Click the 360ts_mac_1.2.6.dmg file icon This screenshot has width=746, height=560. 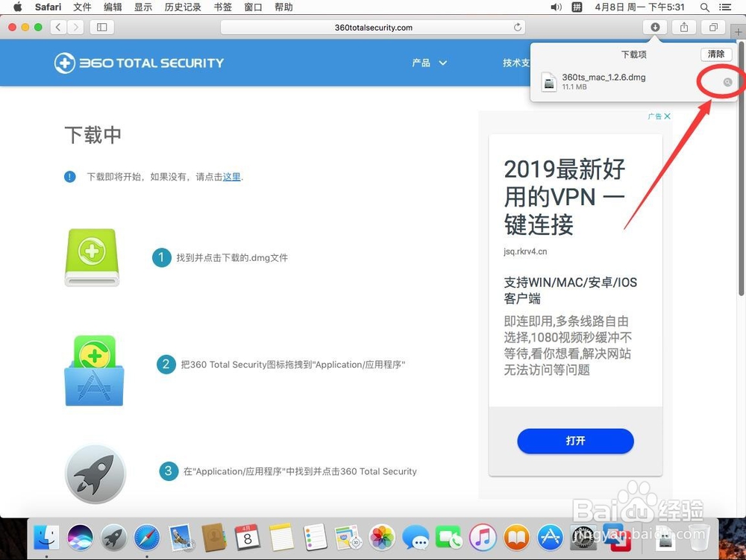click(x=549, y=82)
